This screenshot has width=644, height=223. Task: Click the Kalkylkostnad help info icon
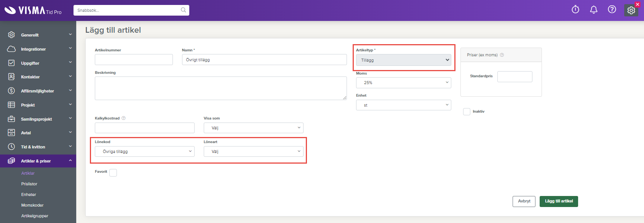click(123, 118)
